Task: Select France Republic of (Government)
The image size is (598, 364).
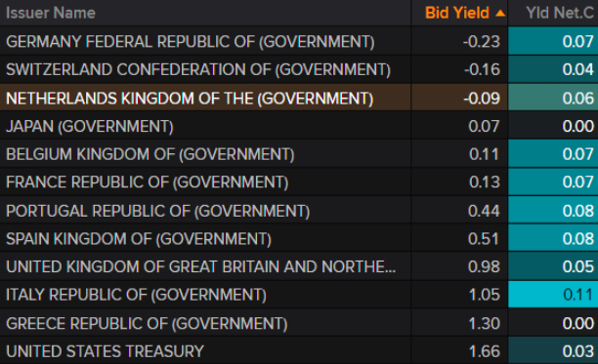Action: point(299,182)
